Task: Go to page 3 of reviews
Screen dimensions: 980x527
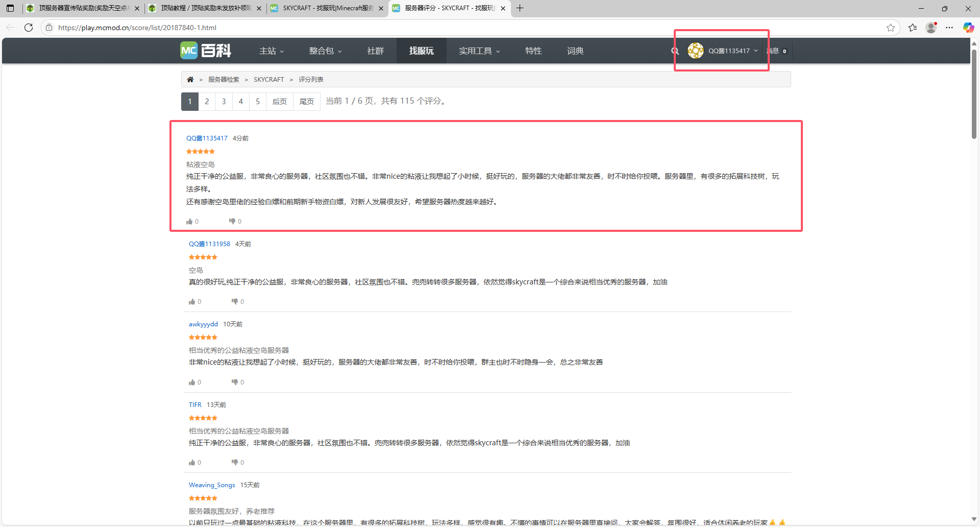Action: [x=224, y=102]
